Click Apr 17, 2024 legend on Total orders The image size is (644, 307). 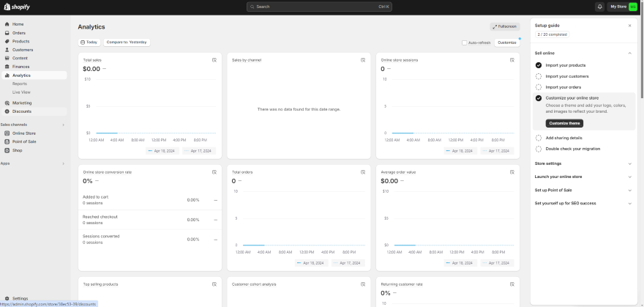(348, 263)
